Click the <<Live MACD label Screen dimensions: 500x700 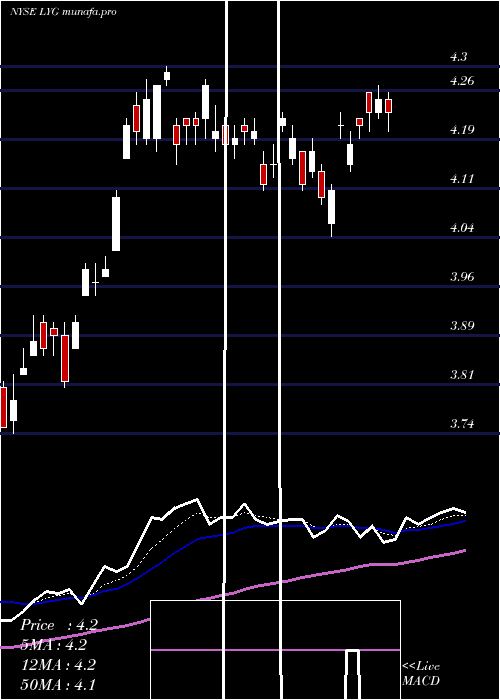click(421, 673)
